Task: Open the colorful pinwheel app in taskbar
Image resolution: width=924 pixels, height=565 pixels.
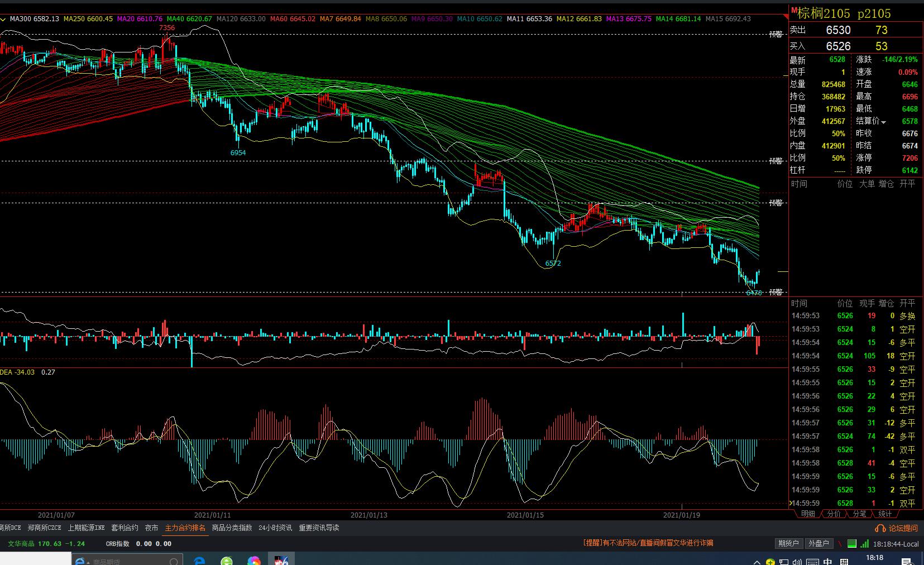Action: click(x=254, y=561)
